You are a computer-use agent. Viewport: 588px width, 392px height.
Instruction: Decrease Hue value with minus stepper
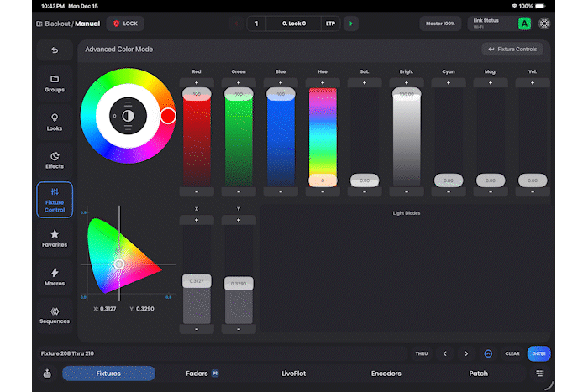click(323, 191)
